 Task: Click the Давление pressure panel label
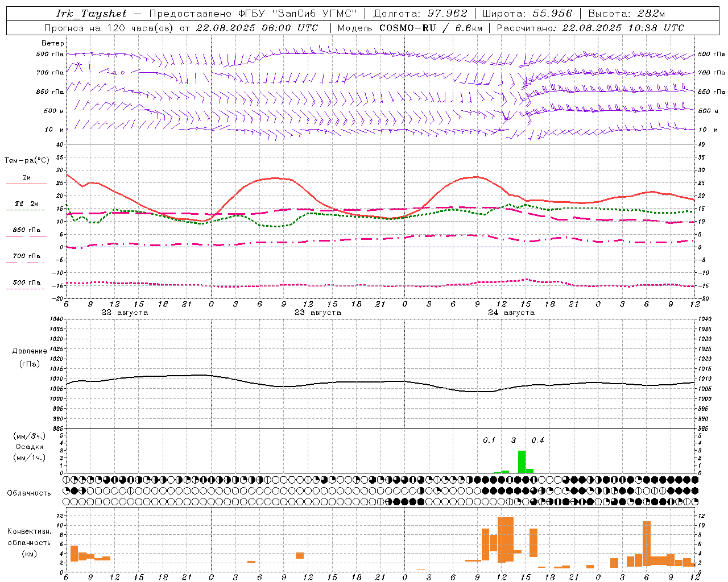30,351
